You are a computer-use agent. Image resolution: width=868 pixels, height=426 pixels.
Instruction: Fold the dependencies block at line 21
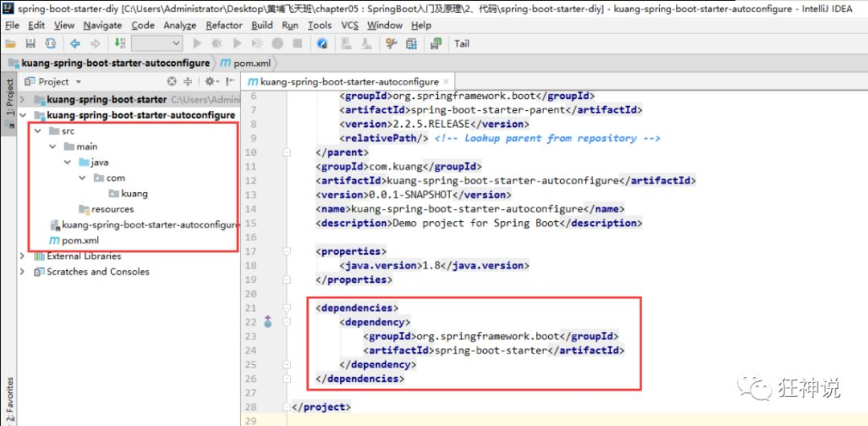[287, 308]
